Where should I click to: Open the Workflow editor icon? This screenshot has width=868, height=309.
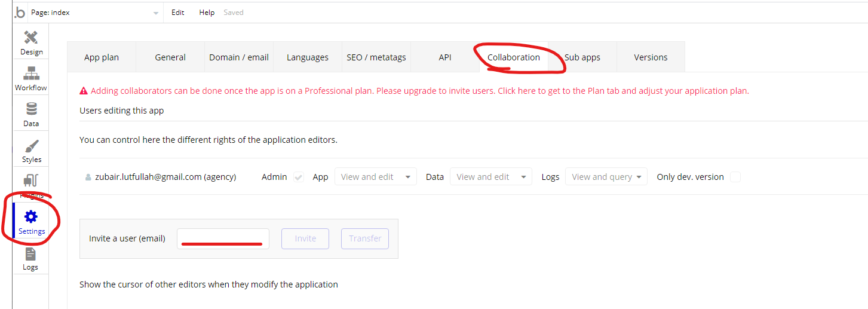(x=31, y=74)
